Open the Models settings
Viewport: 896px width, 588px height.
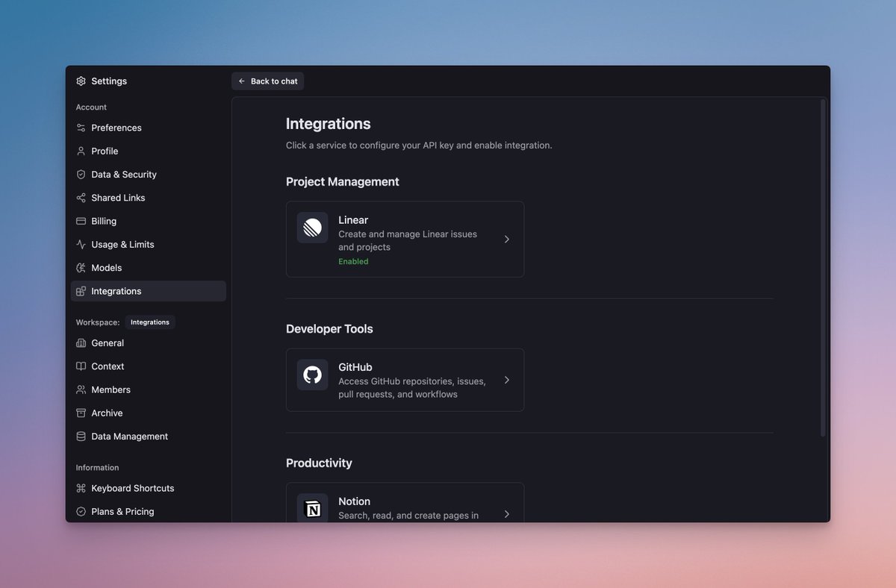coord(149,268)
